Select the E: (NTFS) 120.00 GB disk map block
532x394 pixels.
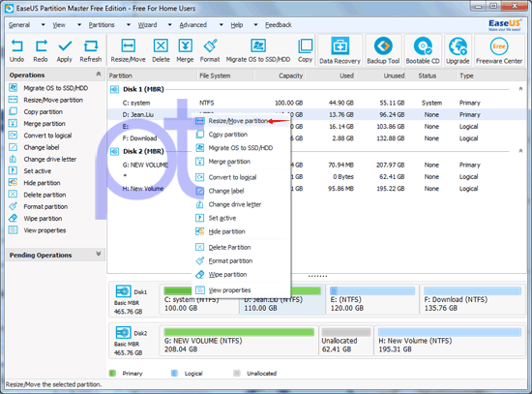372,300
